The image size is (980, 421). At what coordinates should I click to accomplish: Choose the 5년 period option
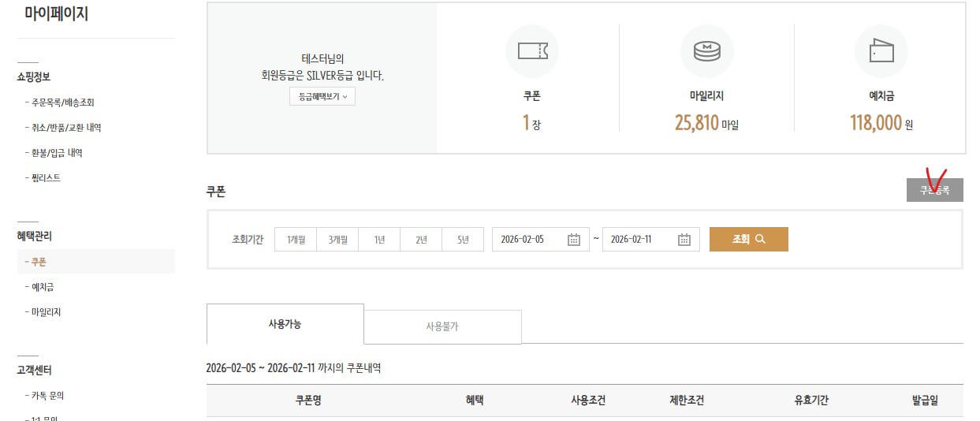click(x=463, y=240)
